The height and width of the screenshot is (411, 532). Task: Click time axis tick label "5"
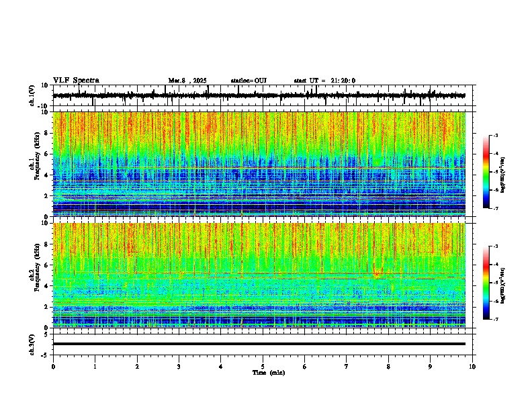pos(263,367)
